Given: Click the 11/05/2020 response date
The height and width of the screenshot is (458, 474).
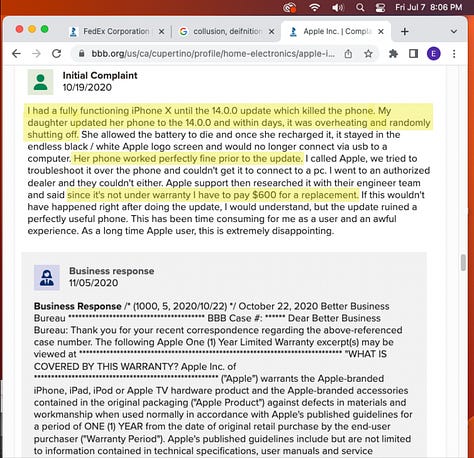Looking at the screenshot, I should pyautogui.click(x=94, y=283).
